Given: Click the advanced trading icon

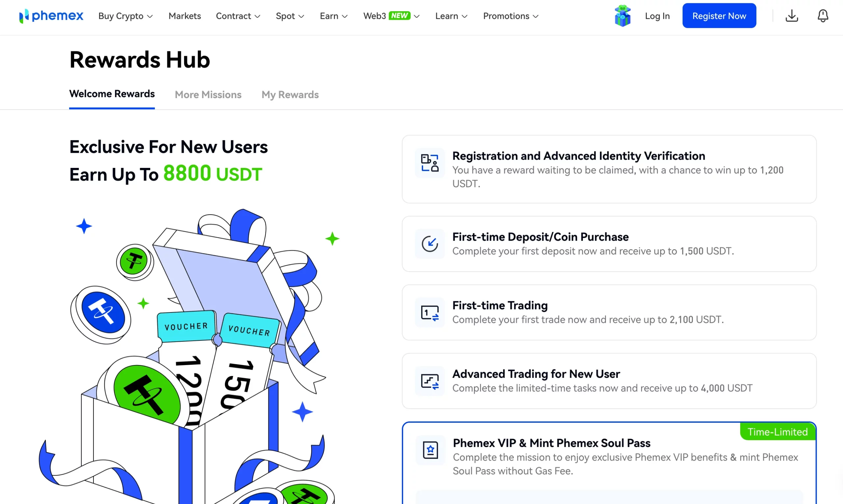Looking at the screenshot, I should coord(430,381).
